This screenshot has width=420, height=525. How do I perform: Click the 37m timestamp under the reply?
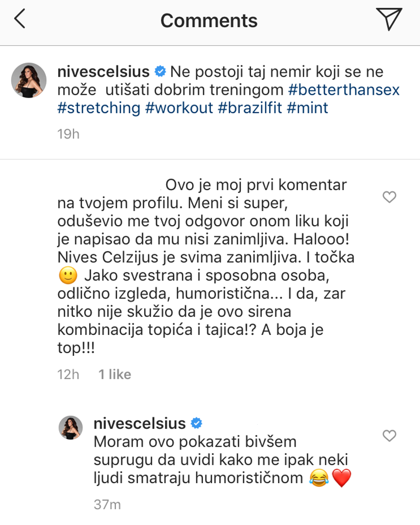point(107,505)
